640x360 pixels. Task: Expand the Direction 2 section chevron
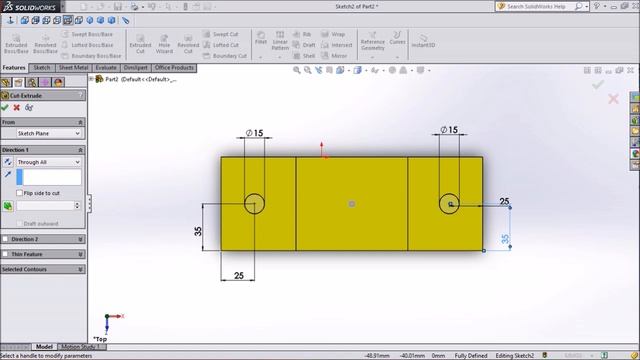(x=80, y=239)
